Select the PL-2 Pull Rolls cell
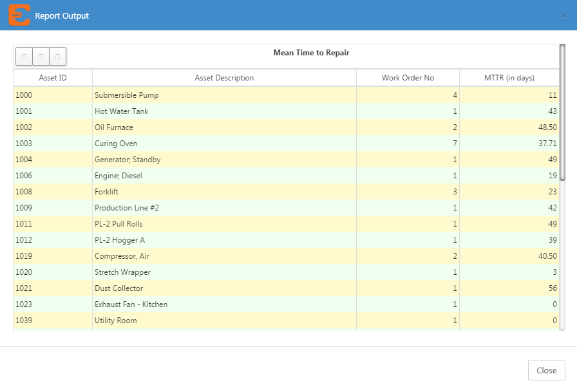 [224, 224]
